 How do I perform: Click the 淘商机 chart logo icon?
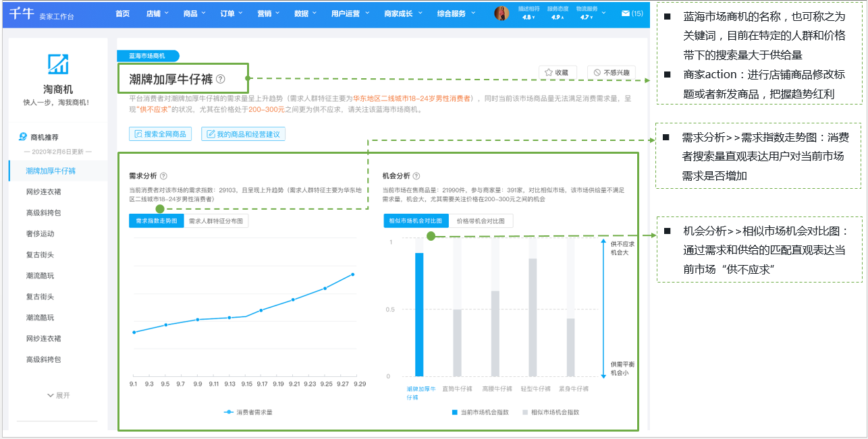pyautogui.click(x=58, y=64)
